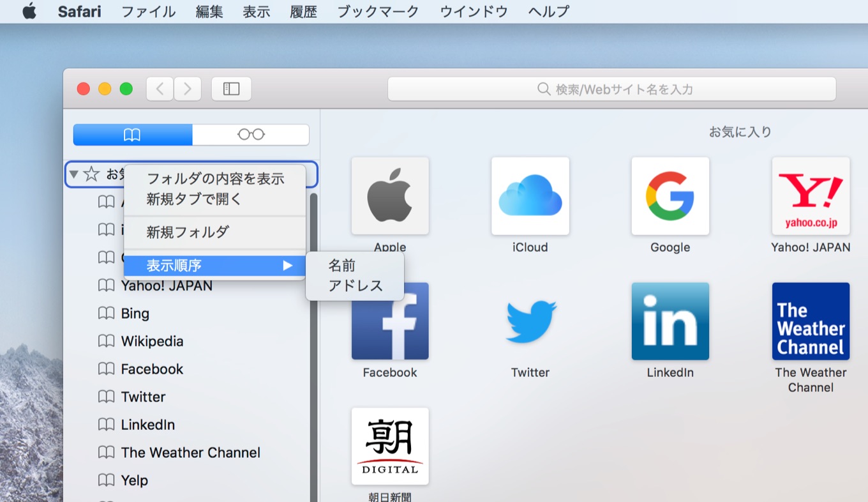This screenshot has height=502, width=868.
Task: Open the Facebook favorite tile
Action: [x=390, y=321]
